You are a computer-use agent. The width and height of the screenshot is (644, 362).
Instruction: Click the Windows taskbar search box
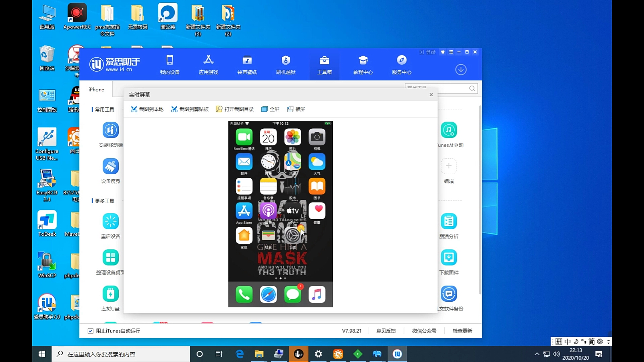click(x=121, y=354)
